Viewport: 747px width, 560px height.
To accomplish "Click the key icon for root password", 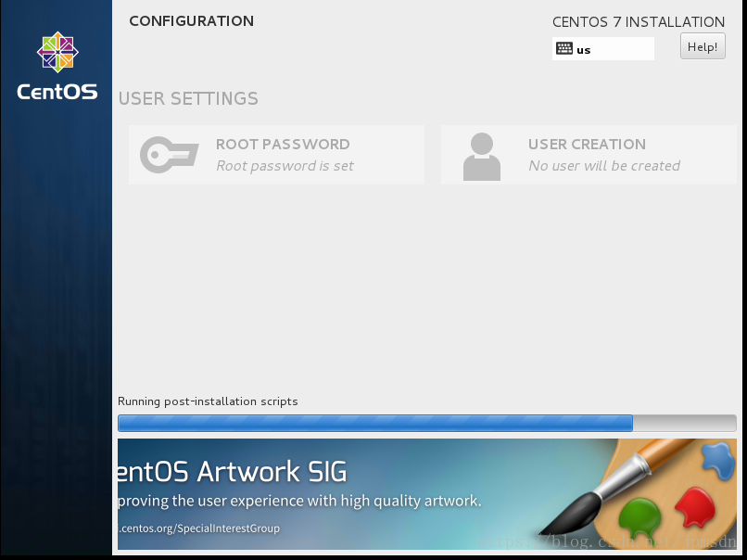I will pos(169,155).
